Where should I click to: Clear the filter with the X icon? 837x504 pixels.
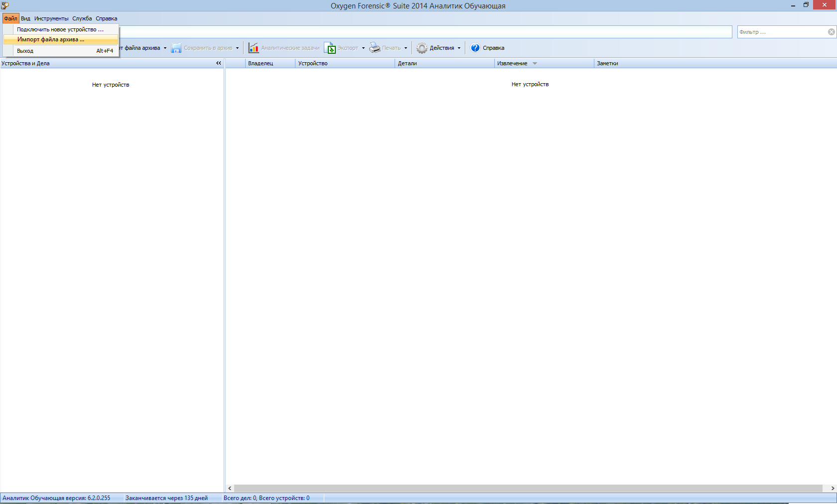832,32
